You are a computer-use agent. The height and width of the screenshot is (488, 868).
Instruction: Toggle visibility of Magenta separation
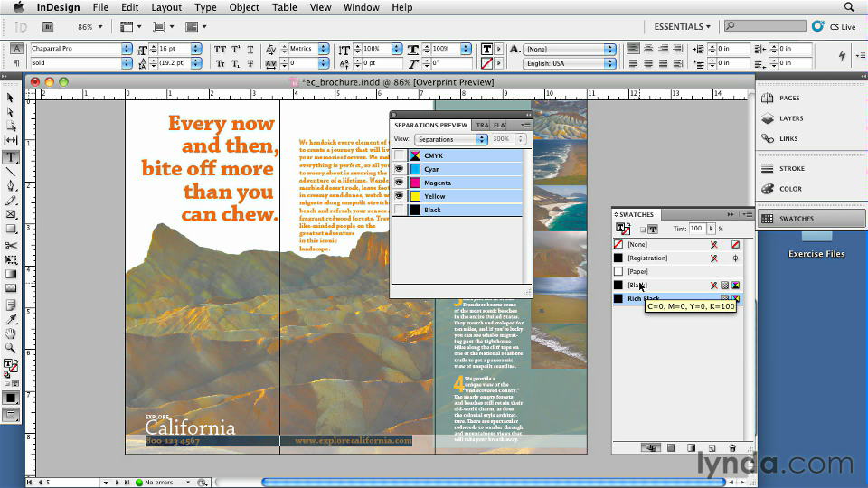pos(399,183)
